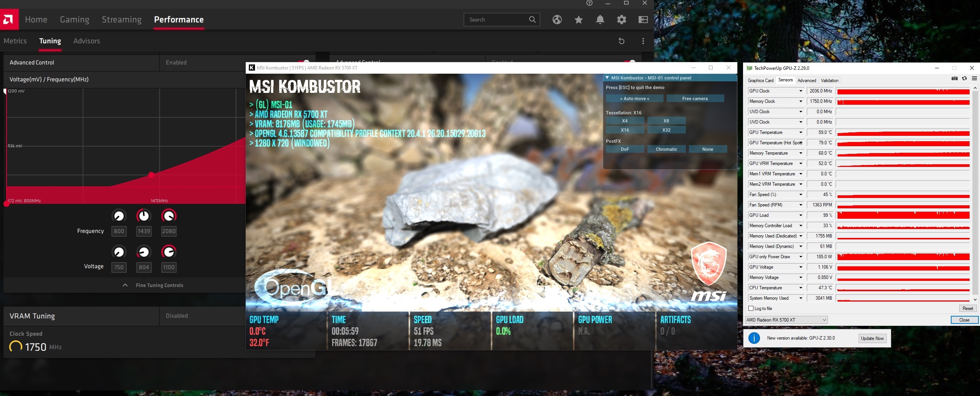Select the DoF PostFX button

[x=625, y=149]
